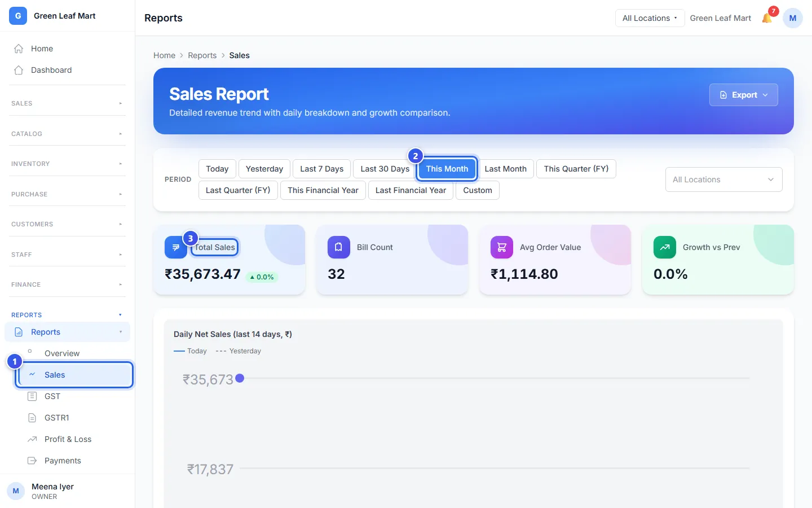The image size is (812, 508).
Task: Open Dashboard in sidebar
Action: point(67,70)
